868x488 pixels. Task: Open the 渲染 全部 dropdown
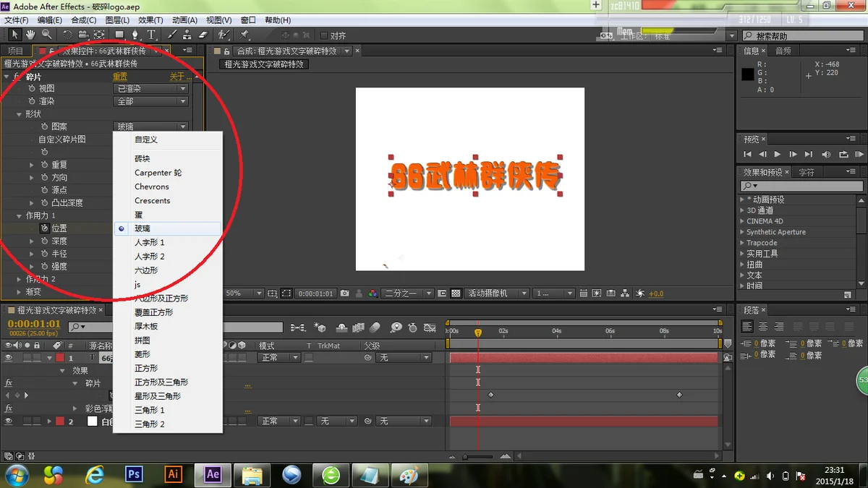151,101
